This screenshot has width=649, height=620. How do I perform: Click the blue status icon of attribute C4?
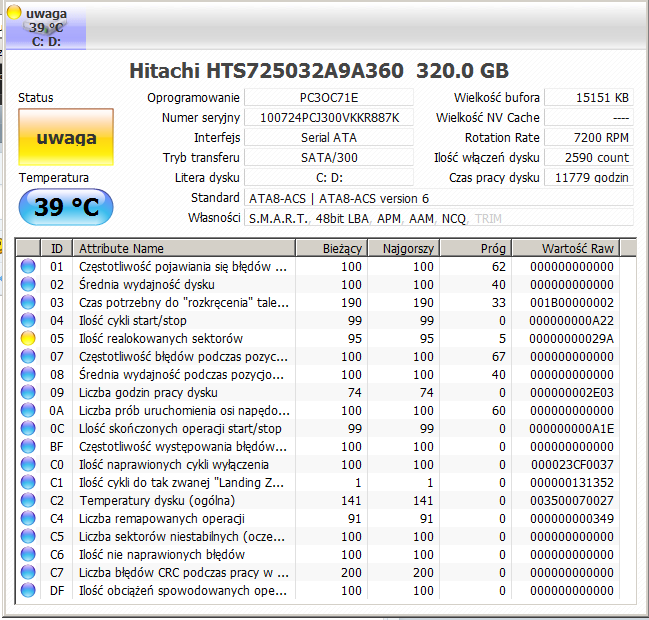28,518
